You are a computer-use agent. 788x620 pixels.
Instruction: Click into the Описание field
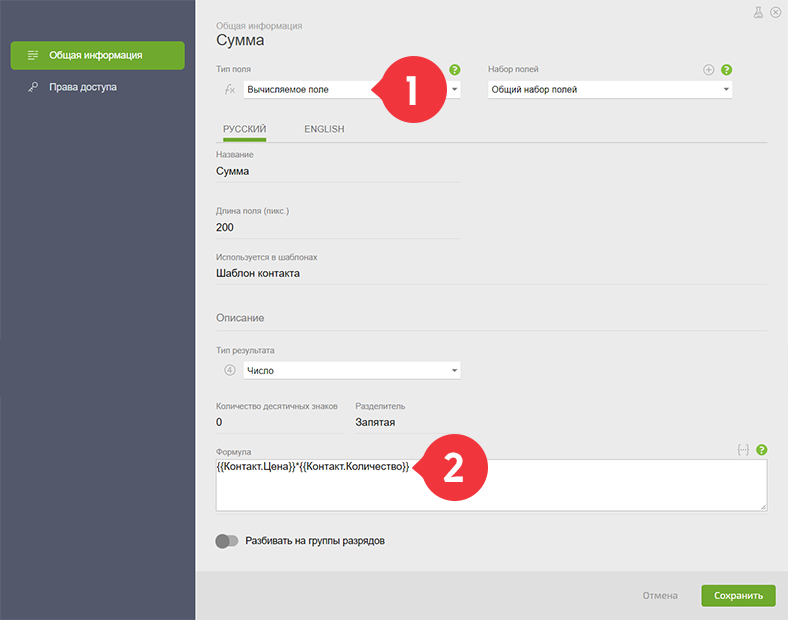[x=491, y=318]
